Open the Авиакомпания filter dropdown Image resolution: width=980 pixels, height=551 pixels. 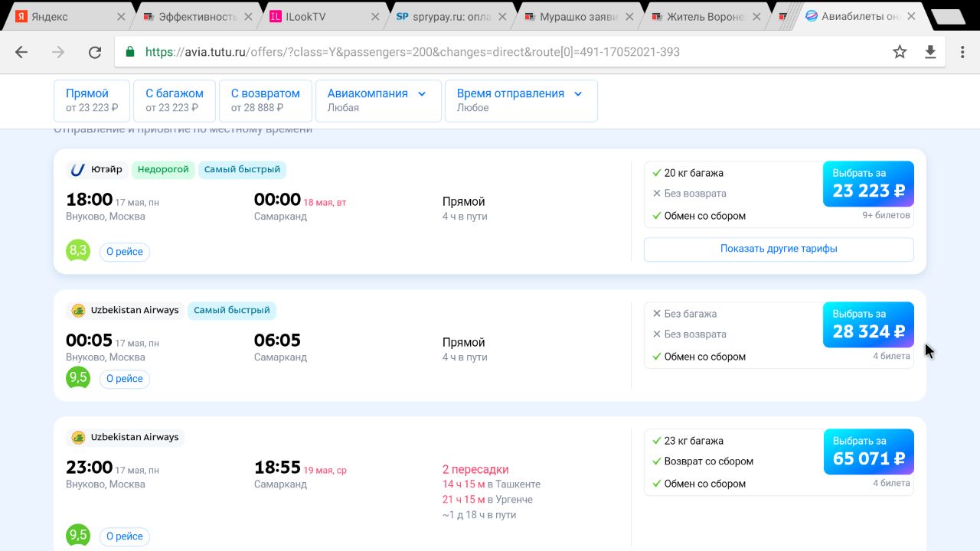378,100
